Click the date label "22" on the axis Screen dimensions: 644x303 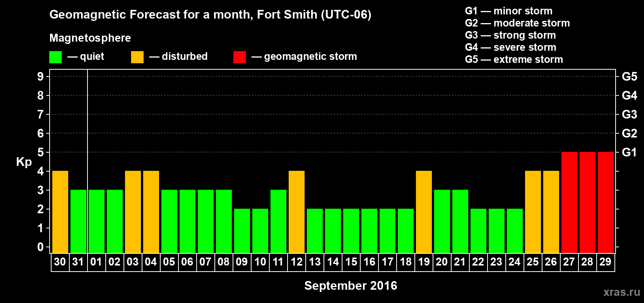(478, 262)
